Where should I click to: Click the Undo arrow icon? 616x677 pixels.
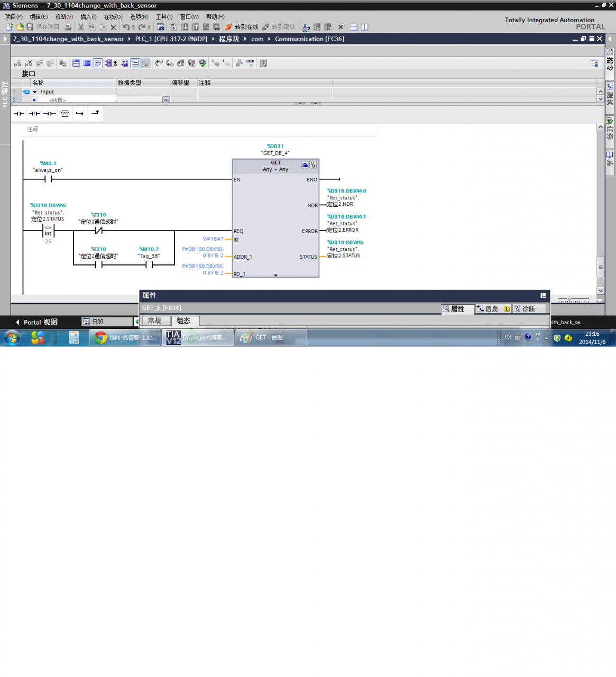pos(126,27)
